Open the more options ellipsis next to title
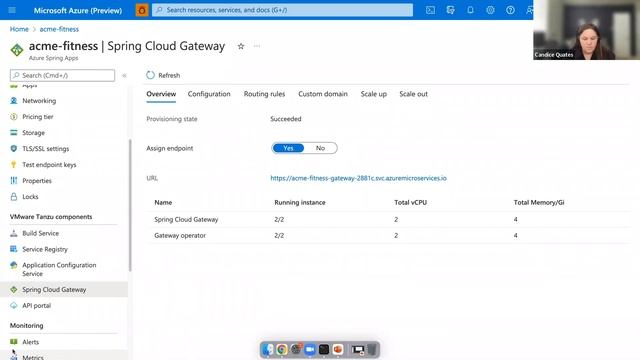 tap(257, 46)
